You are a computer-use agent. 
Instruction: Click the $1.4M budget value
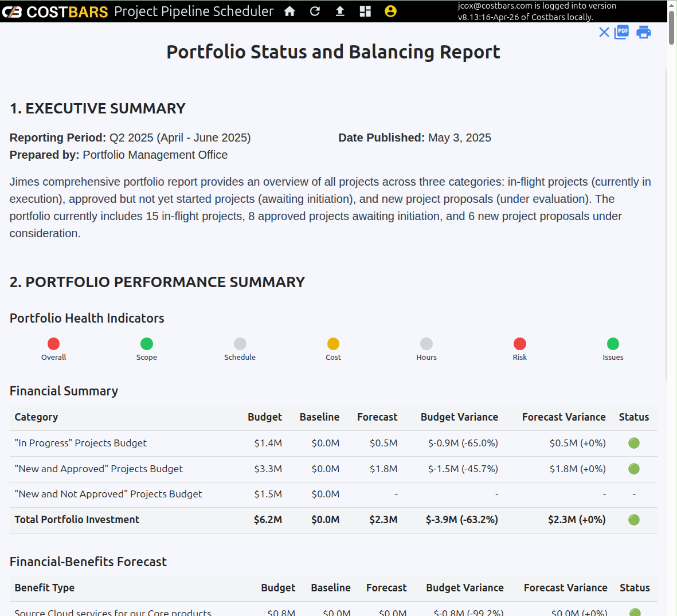[268, 443]
